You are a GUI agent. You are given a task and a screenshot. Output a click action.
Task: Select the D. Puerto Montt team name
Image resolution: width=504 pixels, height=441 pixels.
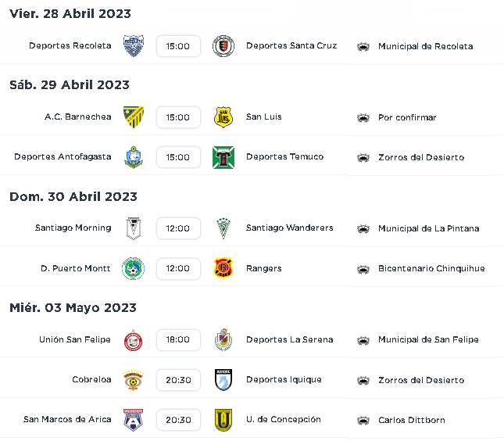click(x=76, y=268)
